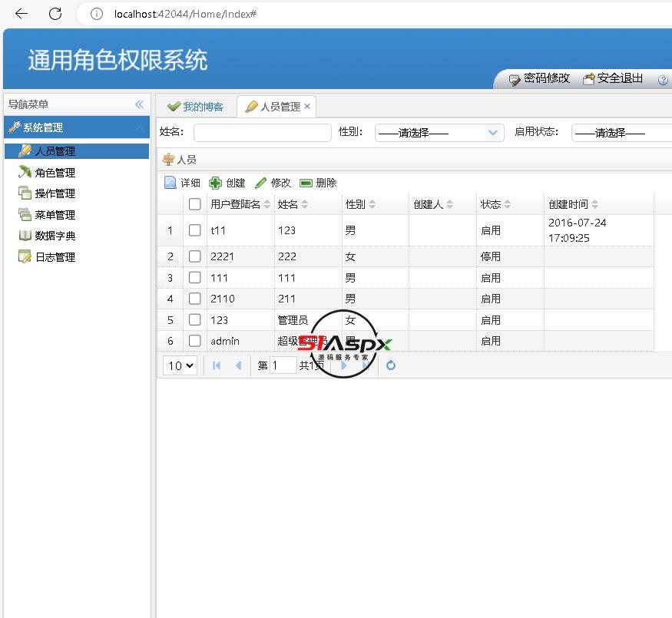This screenshot has width=672, height=618.
Task: Open the page size dropdown showing 10
Action: click(x=180, y=365)
